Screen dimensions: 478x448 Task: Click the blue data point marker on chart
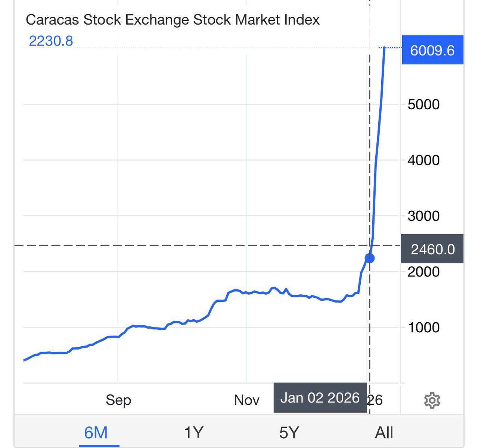click(x=369, y=258)
